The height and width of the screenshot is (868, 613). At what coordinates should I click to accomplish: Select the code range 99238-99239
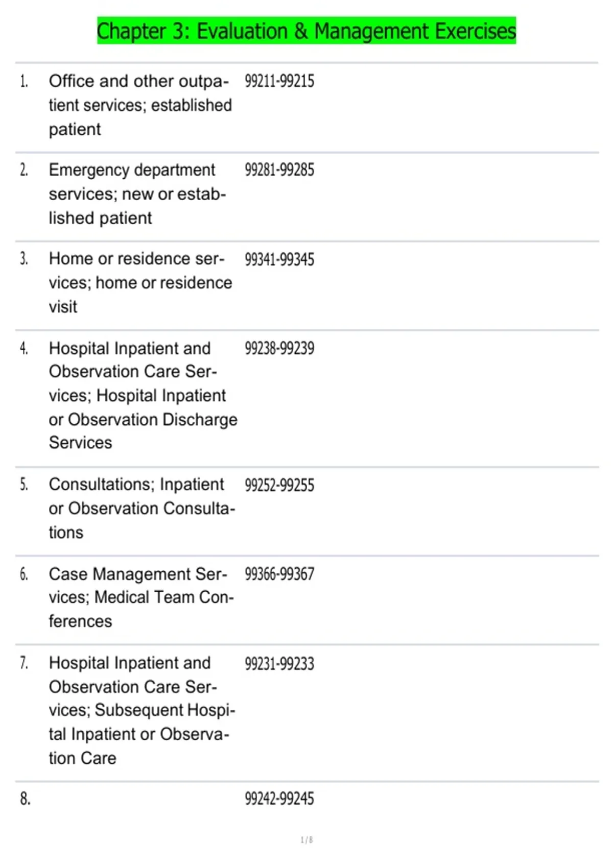[x=279, y=348]
